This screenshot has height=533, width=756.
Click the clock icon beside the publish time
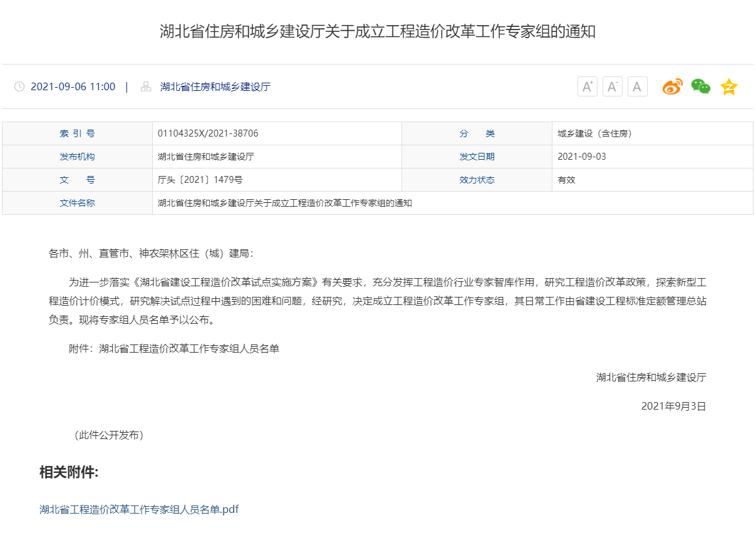20,86
